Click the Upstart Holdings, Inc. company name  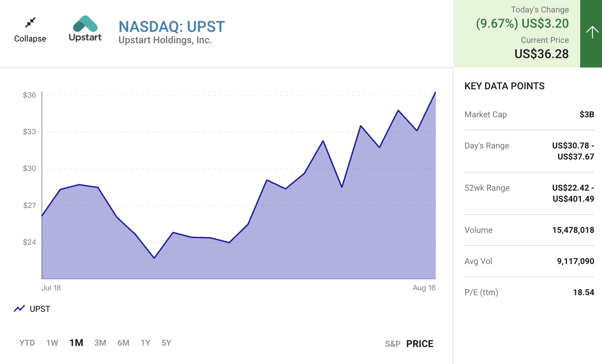coord(165,40)
